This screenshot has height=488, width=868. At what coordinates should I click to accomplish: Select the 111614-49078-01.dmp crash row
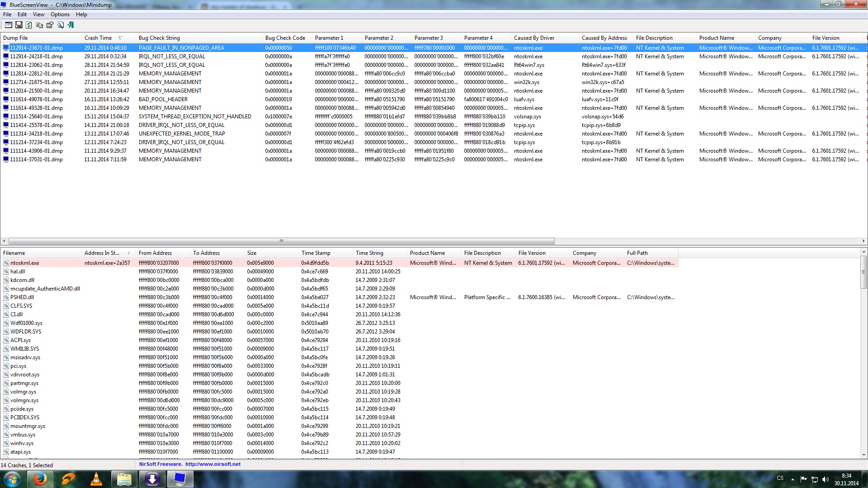coord(36,99)
